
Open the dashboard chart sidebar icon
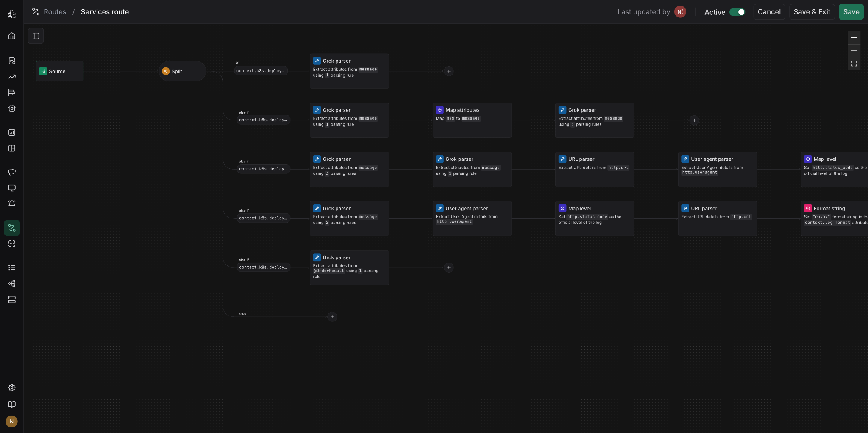(x=12, y=132)
